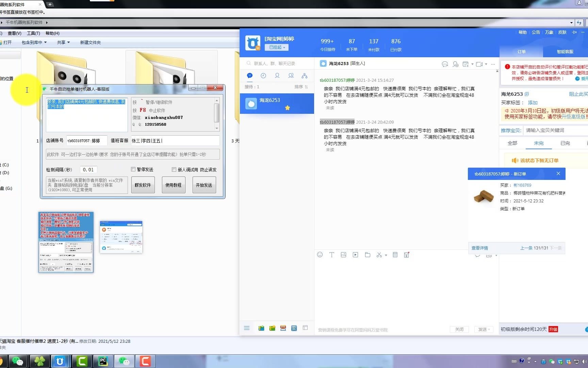
Task: Open the more options ellipsis in chat header
Action: 493,64
